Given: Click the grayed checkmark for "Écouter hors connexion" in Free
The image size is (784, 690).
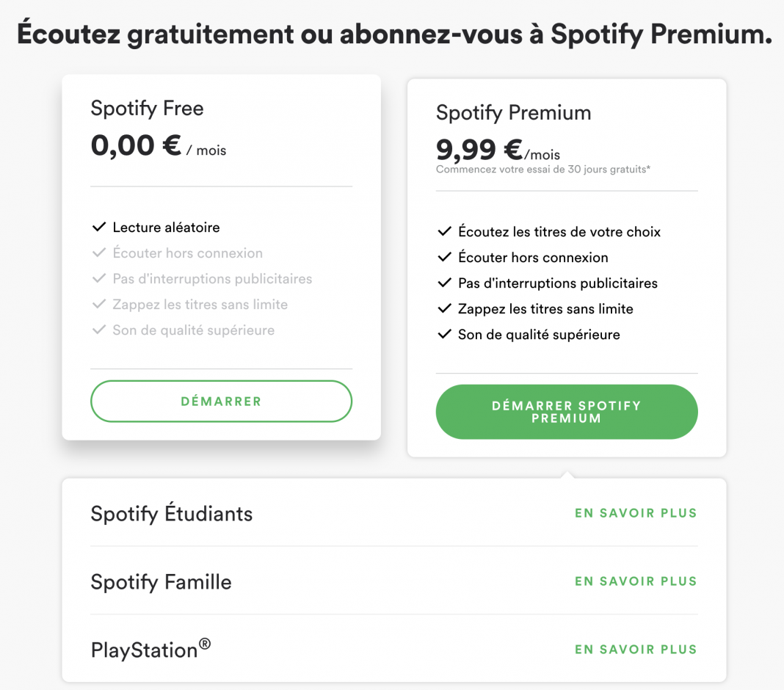Looking at the screenshot, I should tap(99, 253).
